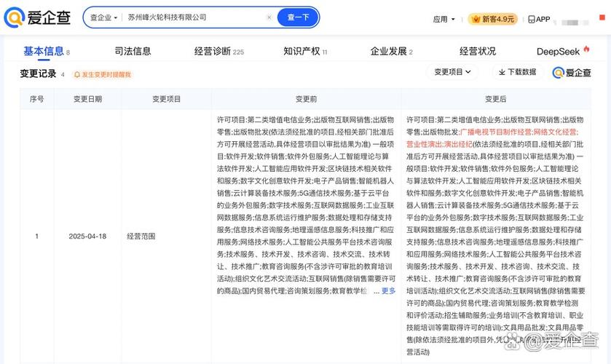The width and height of the screenshot is (611, 364).
Task: Open the 知识产权 tab
Action: click(305, 51)
